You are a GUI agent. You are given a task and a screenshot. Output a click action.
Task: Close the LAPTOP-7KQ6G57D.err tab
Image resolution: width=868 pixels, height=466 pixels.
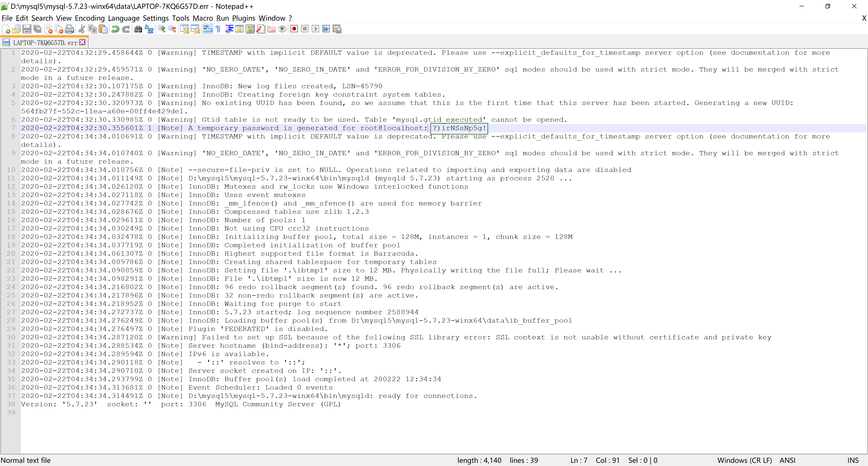(x=83, y=42)
